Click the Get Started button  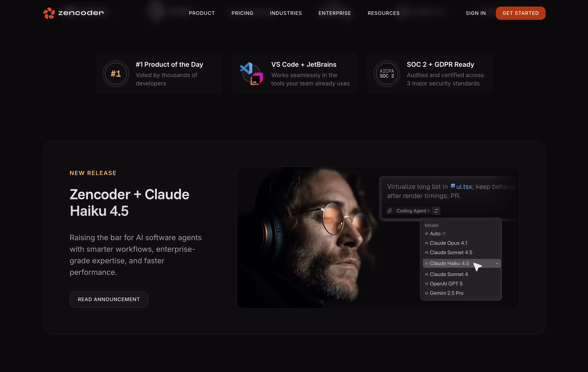[x=520, y=13]
